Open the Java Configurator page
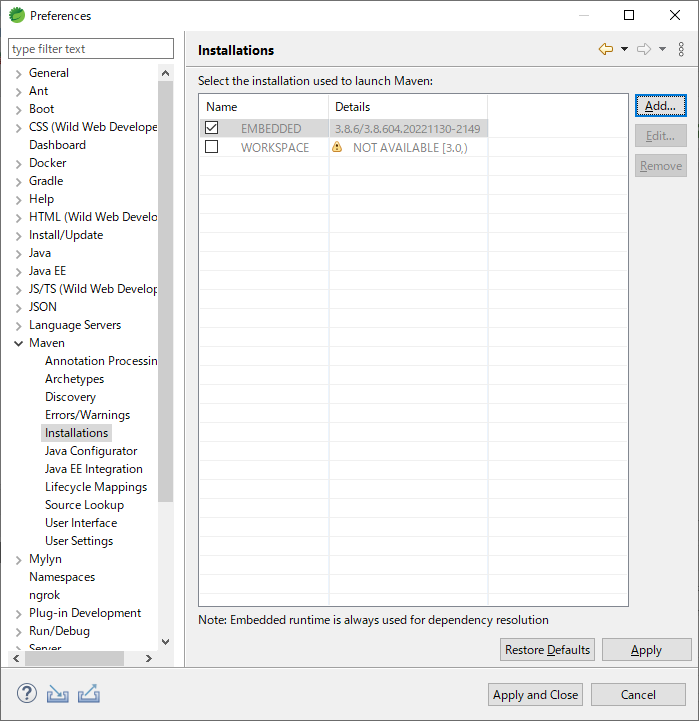Image resolution: width=699 pixels, height=721 pixels. pos(91,451)
